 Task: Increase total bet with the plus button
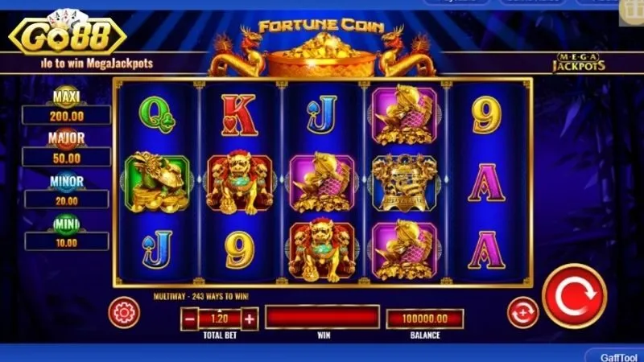pos(250,319)
